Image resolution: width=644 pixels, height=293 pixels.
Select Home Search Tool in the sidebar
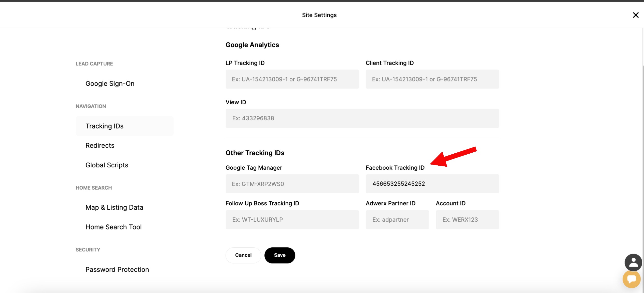click(114, 227)
